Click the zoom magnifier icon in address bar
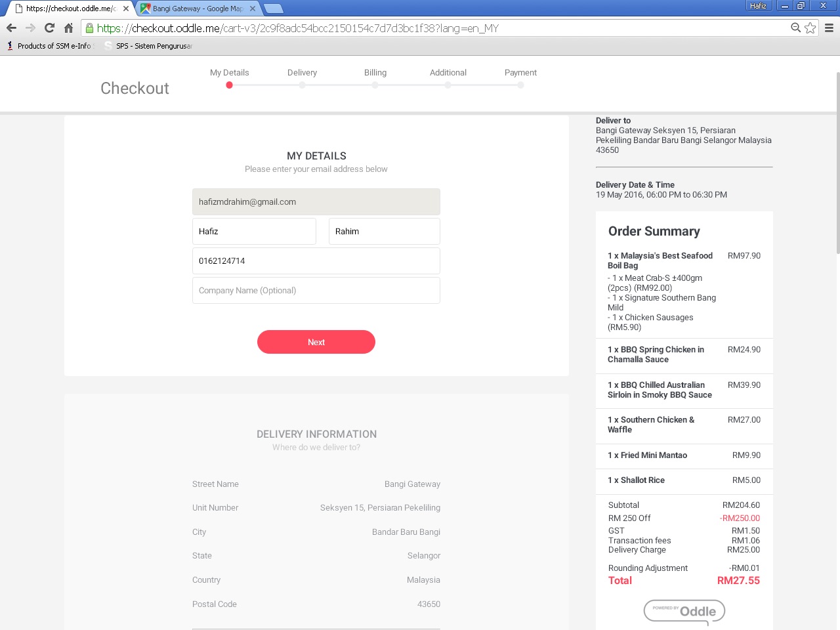The image size is (840, 630). [795, 28]
